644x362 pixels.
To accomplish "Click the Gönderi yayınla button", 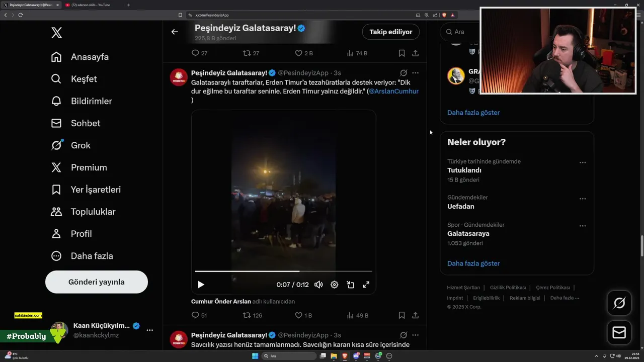I will coord(97,282).
